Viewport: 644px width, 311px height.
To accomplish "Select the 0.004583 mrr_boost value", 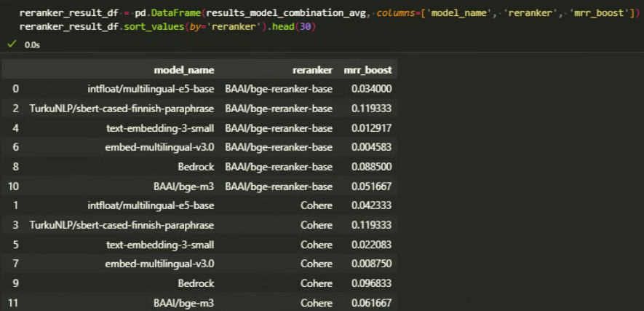I will coord(371,147).
